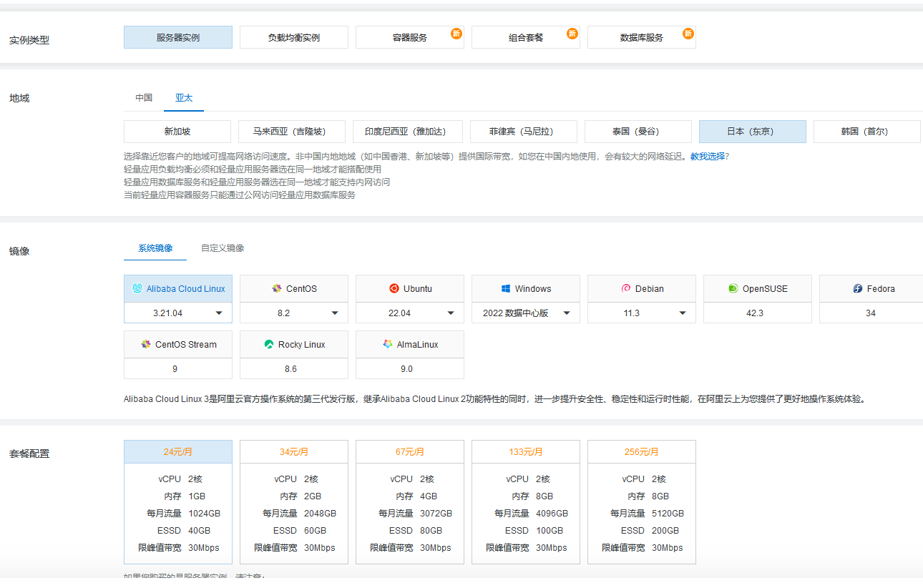Select 负载均衡实例 instance type
The height and width of the screenshot is (588, 923).
click(294, 37)
